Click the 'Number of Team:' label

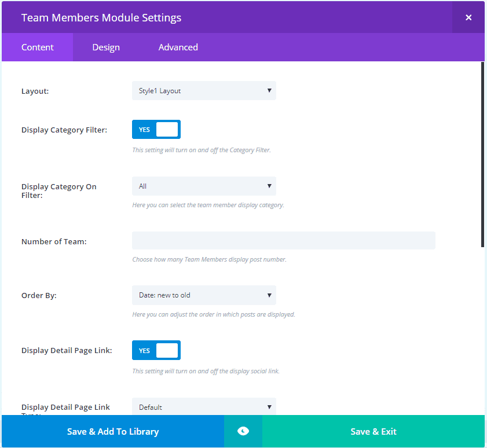click(54, 241)
